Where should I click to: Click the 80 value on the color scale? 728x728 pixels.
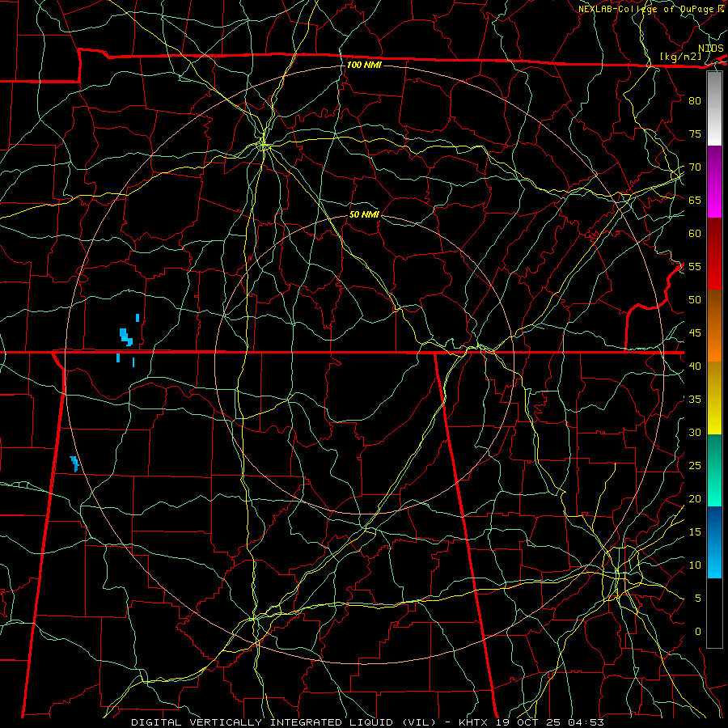(x=695, y=101)
